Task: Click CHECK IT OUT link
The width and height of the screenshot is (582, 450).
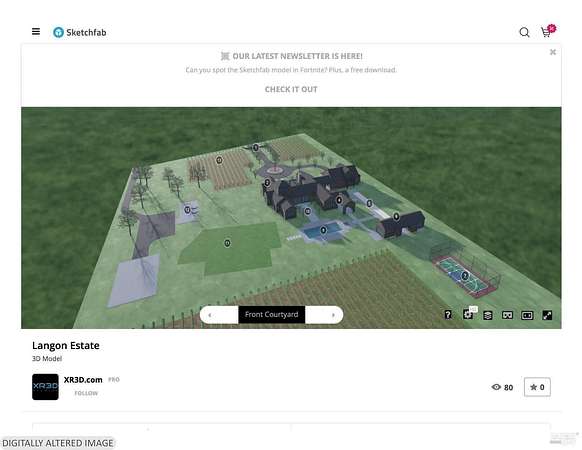Action: click(291, 89)
